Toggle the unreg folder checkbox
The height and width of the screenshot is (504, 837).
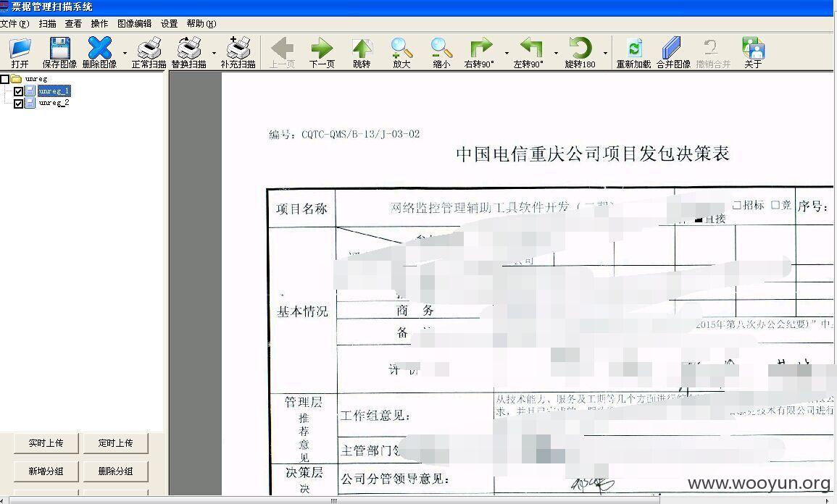(5, 79)
